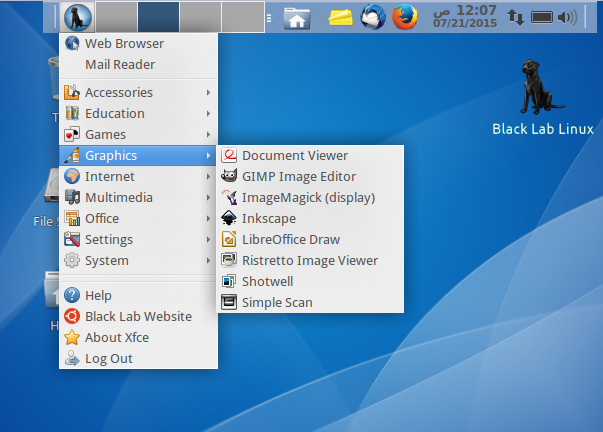
Task: Expand the Settings submenu
Action: pyautogui.click(x=138, y=239)
